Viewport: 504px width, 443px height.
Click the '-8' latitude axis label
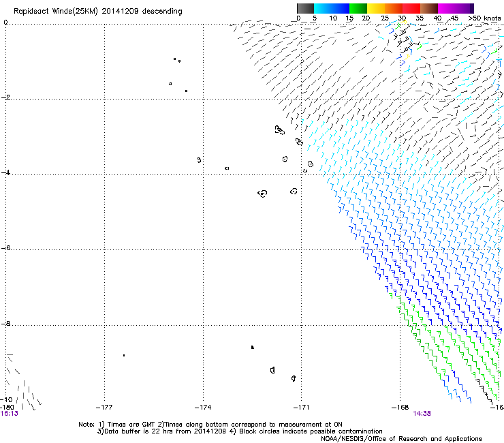(5, 323)
